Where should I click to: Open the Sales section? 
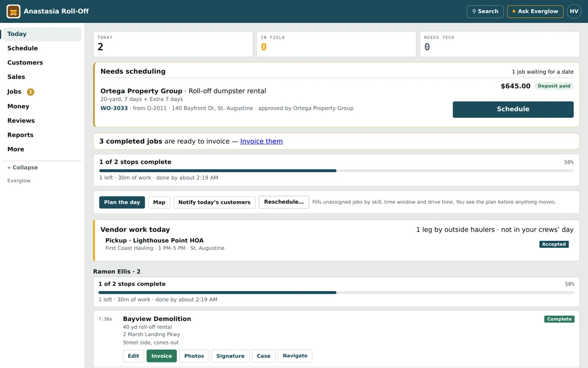tap(41, 76)
